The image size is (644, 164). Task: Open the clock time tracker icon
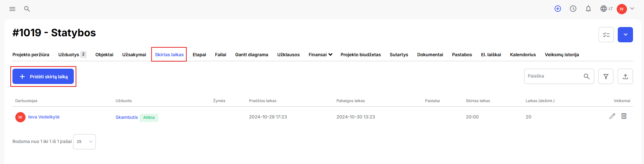573,9
